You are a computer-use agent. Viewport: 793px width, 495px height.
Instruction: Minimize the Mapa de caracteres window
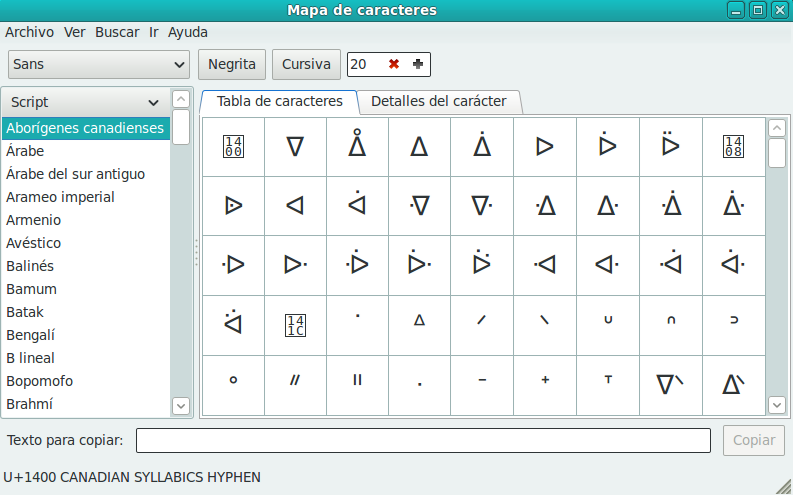click(736, 10)
